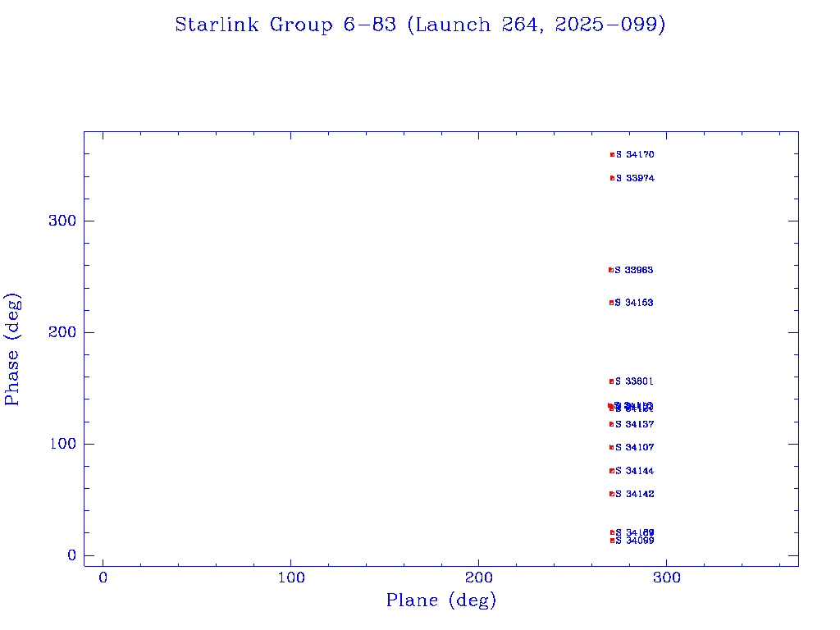Select the red marker beside S 33601
Viewport: 840px width, 630px height.
tap(611, 381)
